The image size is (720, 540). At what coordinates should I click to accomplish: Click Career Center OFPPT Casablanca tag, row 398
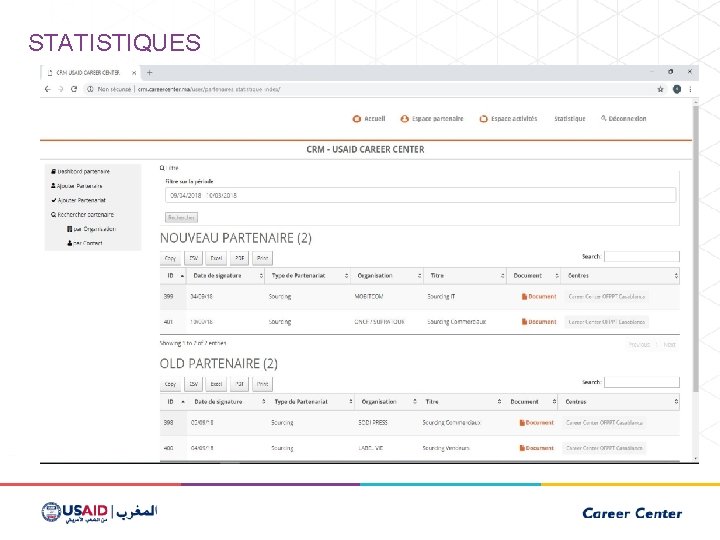[x=604, y=422]
